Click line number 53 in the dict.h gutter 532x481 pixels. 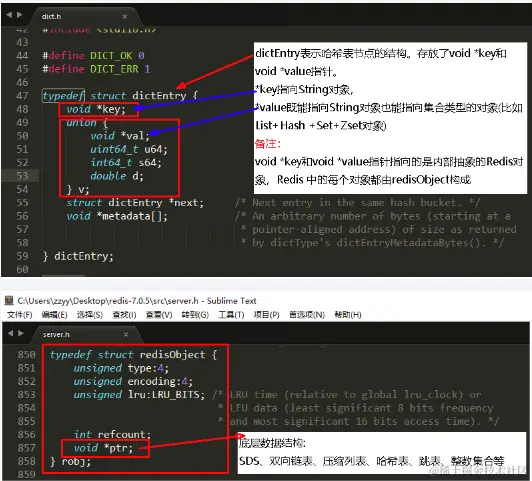click(x=22, y=176)
